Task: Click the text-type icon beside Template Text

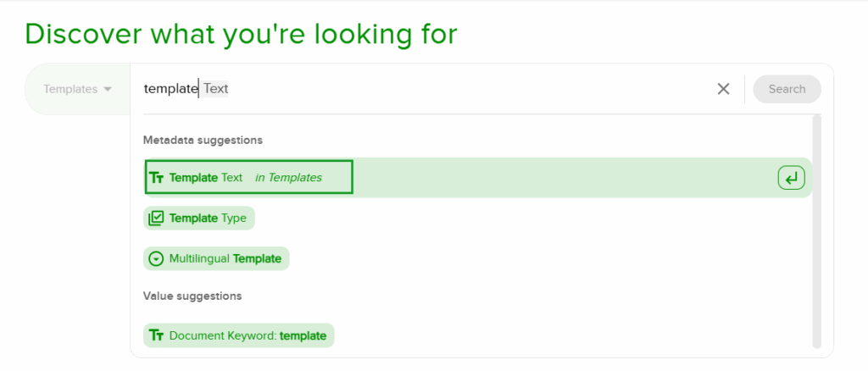Action: click(x=156, y=178)
